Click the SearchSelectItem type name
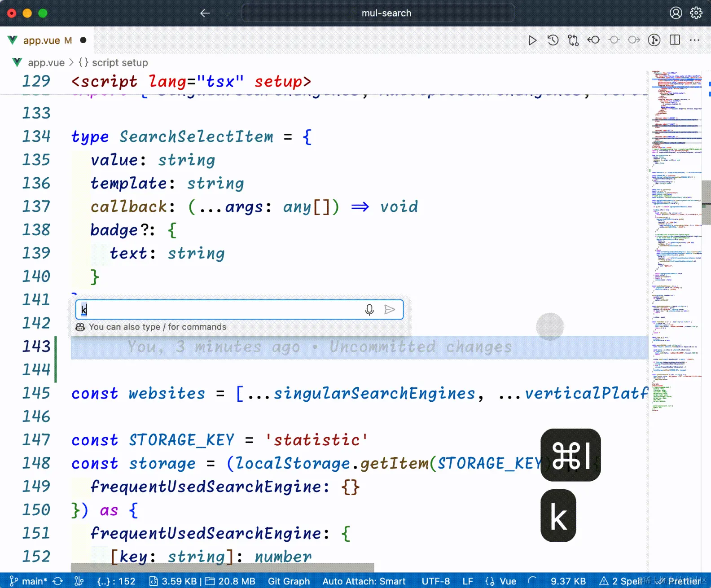 [x=196, y=136]
